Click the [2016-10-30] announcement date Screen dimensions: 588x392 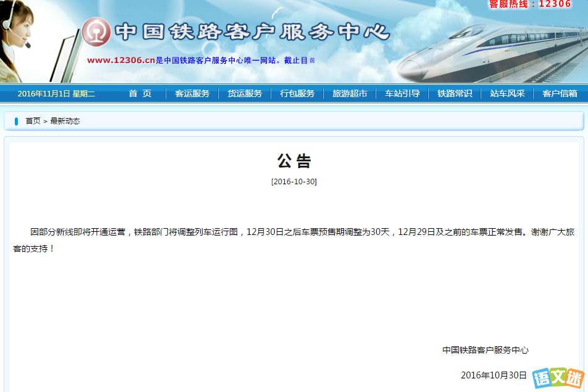tap(294, 182)
